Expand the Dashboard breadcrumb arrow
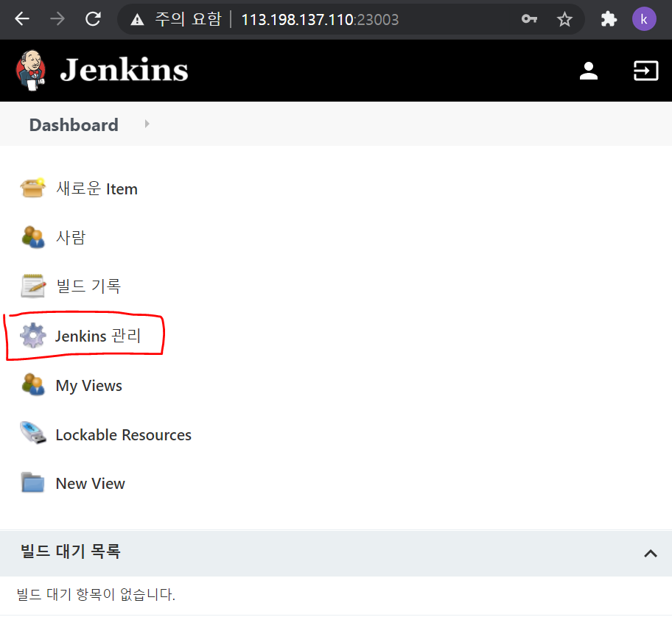Viewport: 672px width, 631px height. 147,124
